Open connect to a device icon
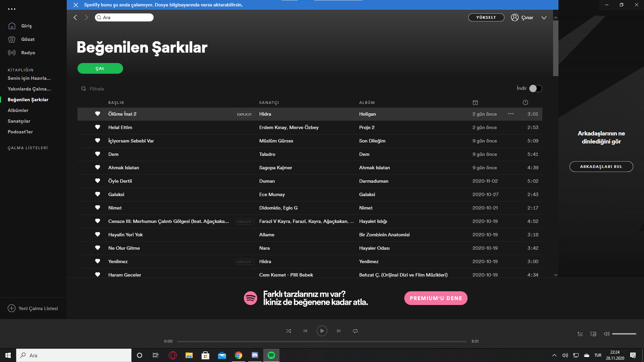Screen dimensions: 644x362 (593, 334)
